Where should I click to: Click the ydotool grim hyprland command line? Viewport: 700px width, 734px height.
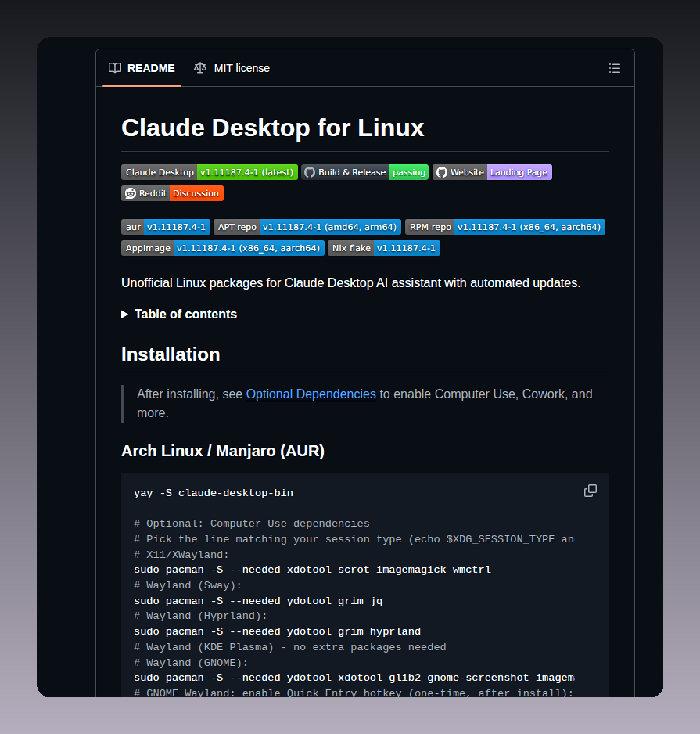278,631
